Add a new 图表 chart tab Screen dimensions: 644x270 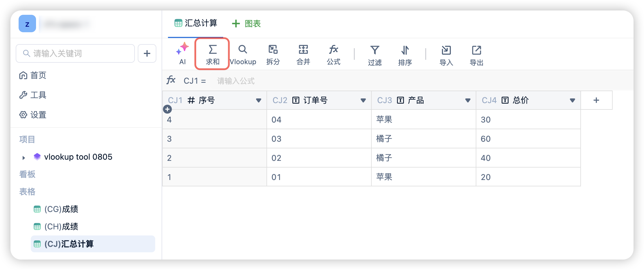tap(246, 24)
